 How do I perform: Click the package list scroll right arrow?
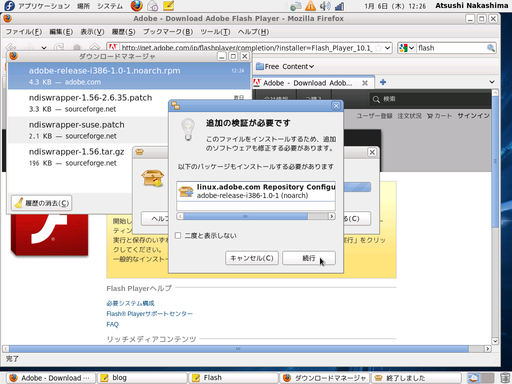pos(331,216)
